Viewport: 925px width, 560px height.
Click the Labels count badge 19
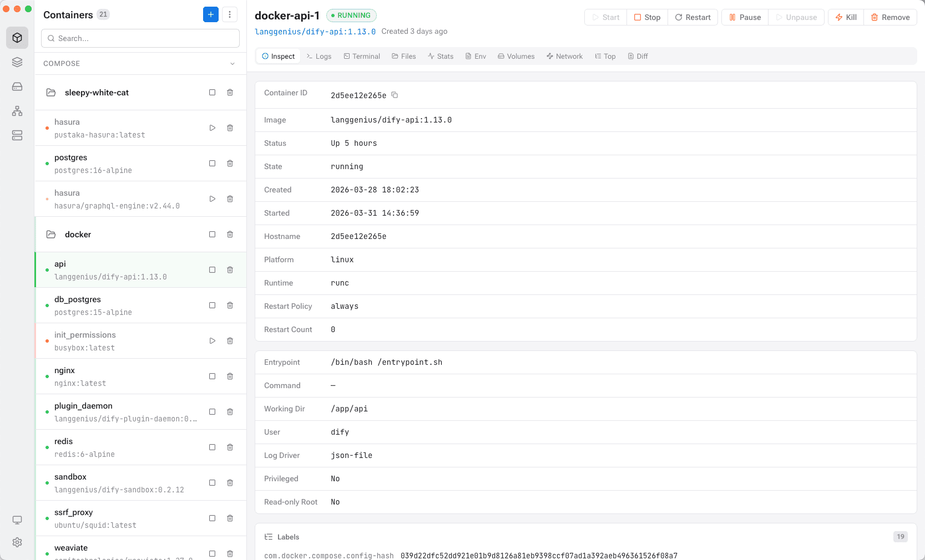click(901, 537)
